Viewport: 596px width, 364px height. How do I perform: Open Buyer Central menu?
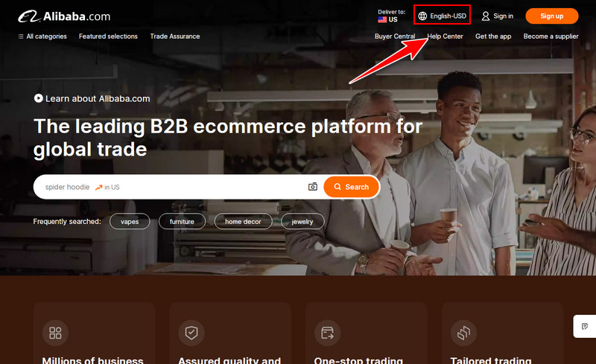(395, 36)
